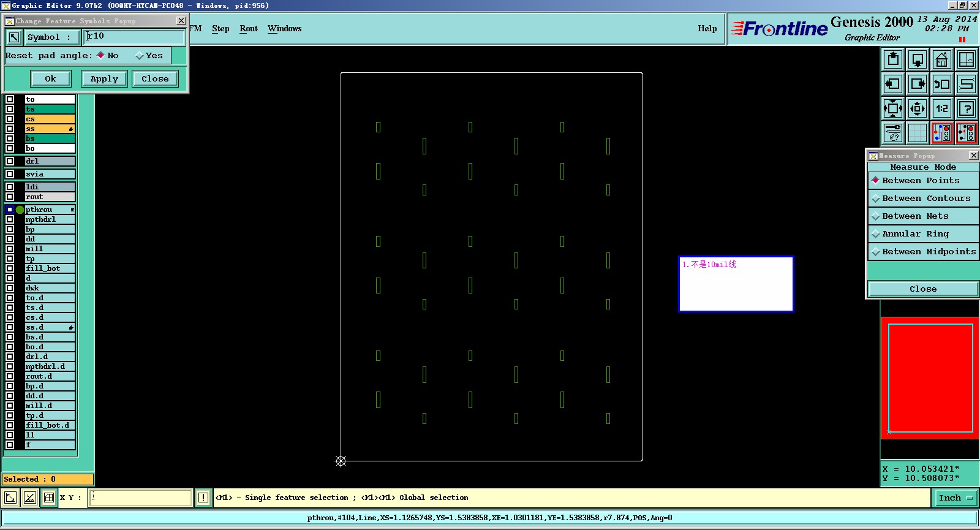This screenshot has height=530, width=980.
Task: Click the black nets traffic light icon
Action: click(x=967, y=133)
